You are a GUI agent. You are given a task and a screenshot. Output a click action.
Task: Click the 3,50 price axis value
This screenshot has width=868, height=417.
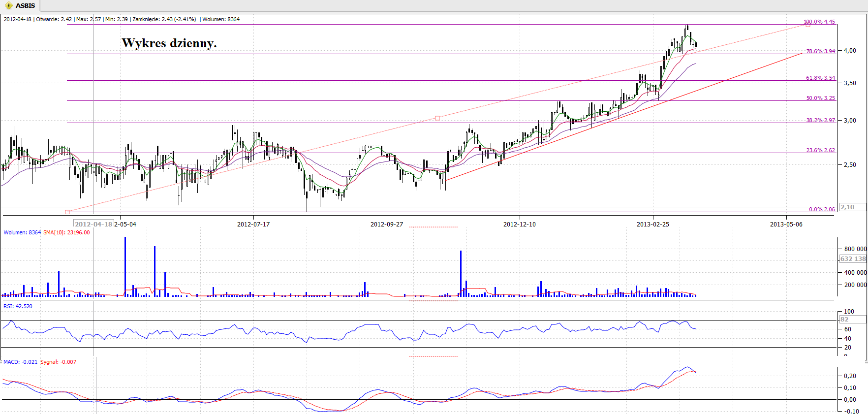coord(850,83)
